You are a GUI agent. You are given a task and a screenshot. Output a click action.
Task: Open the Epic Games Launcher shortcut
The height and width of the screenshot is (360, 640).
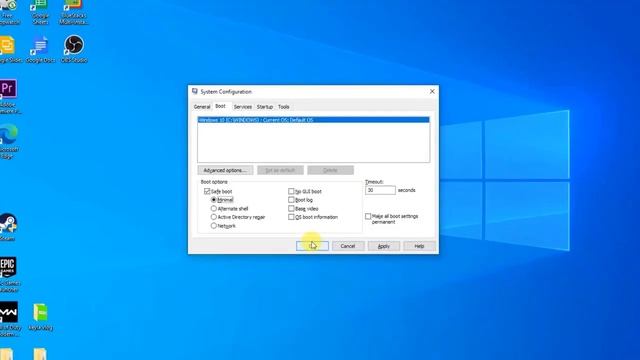pos(9,274)
